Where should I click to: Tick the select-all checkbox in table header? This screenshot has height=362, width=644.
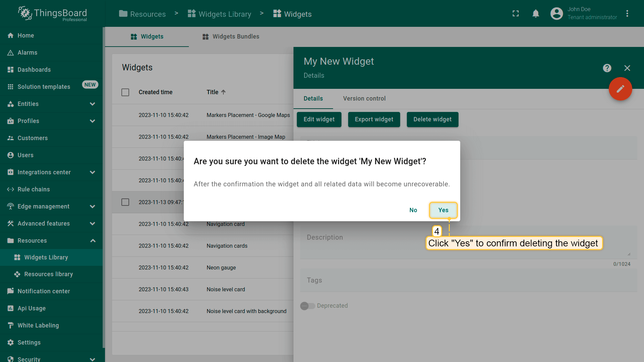(125, 92)
